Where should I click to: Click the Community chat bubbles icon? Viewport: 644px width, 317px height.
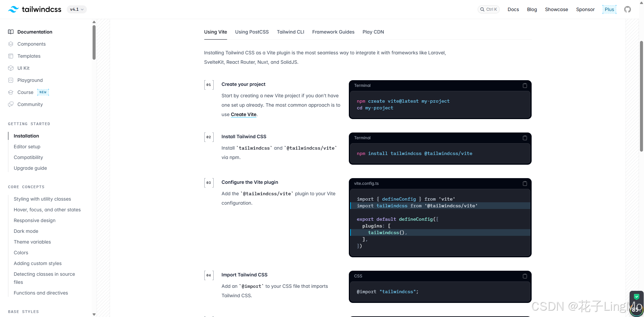point(11,104)
